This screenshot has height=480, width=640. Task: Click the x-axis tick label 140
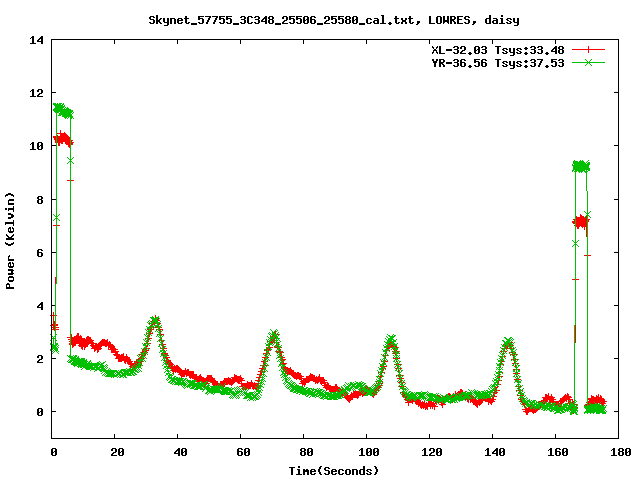(x=495, y=452)
